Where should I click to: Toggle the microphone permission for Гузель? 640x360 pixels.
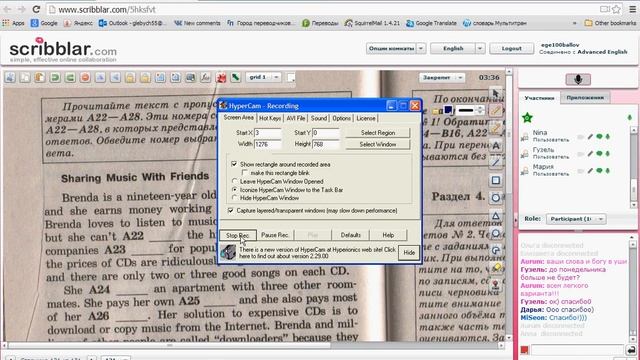click(x=608, y=153)
